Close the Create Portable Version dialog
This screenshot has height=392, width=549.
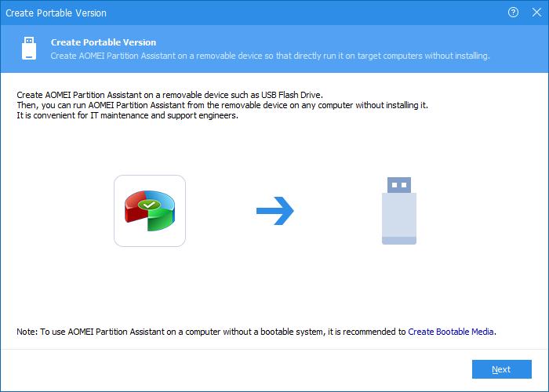pos(536,13)
